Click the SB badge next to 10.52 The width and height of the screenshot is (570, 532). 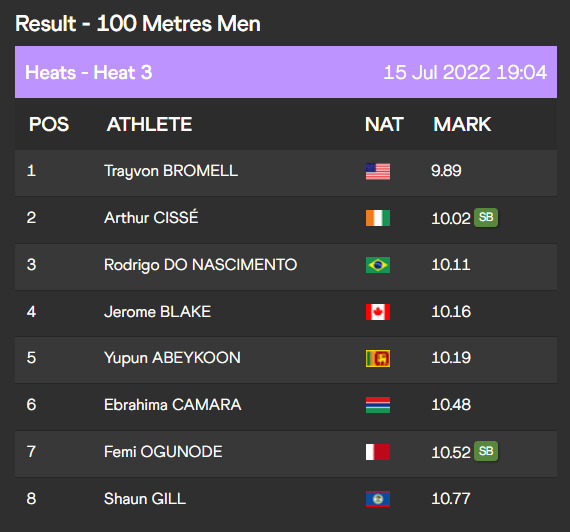(486, 451)
